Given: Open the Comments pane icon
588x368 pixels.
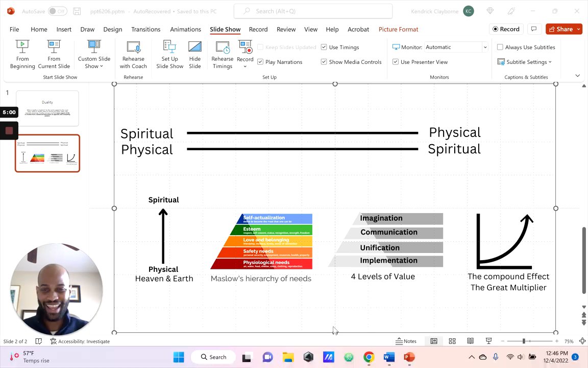Looking at the screenshot, I should tap(534, 29).
